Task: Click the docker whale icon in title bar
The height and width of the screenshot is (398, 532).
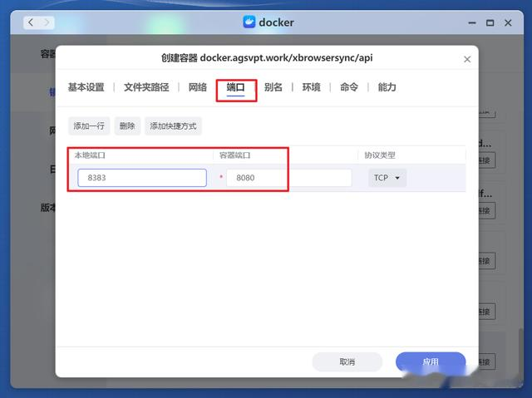Action: coord(249,22)
